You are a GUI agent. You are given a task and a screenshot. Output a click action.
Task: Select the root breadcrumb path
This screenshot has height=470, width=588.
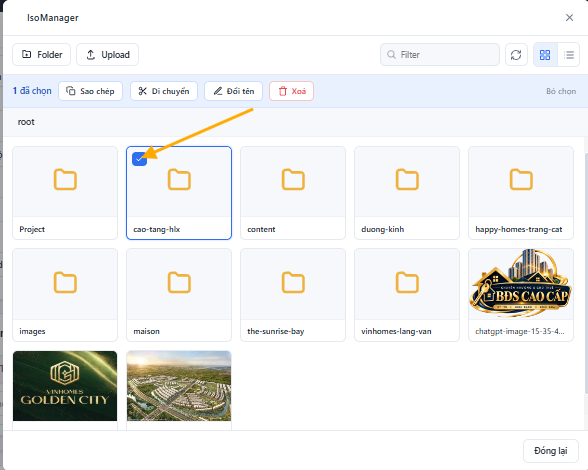26,122
